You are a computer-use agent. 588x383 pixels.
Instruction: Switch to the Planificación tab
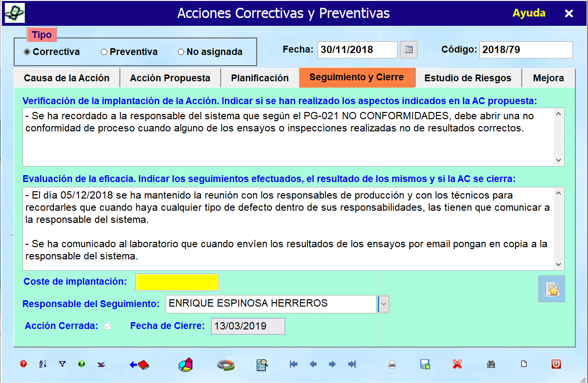click(x=260, y=78)
